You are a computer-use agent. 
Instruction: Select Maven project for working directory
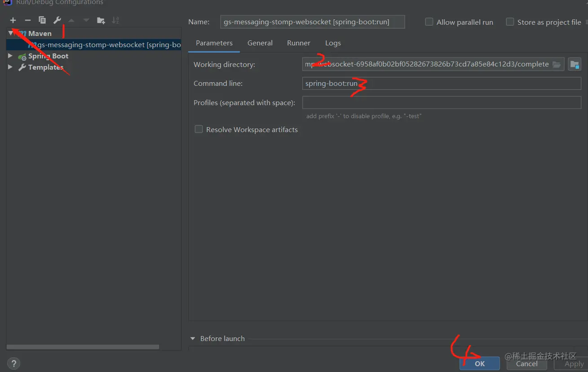575,64
